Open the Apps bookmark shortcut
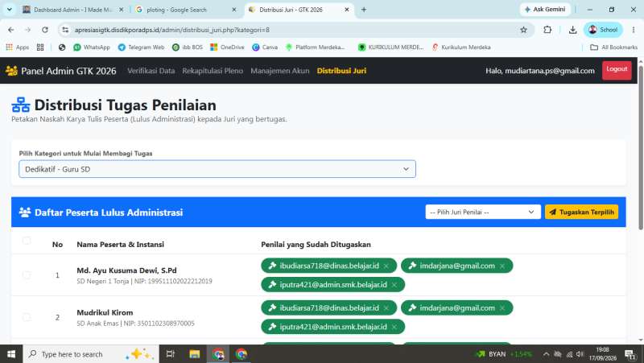Viewport: 644px width, 363px height. (x=17, y=47)
